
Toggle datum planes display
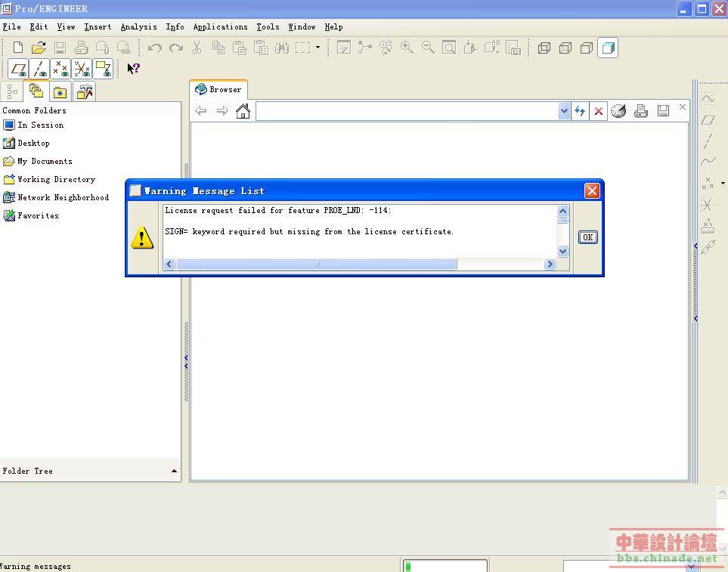pyautogui.click(x=19, y=70)
